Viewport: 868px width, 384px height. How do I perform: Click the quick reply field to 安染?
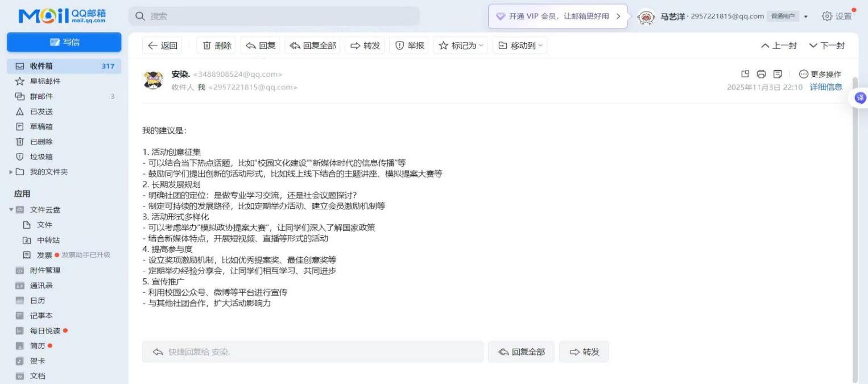312,352
